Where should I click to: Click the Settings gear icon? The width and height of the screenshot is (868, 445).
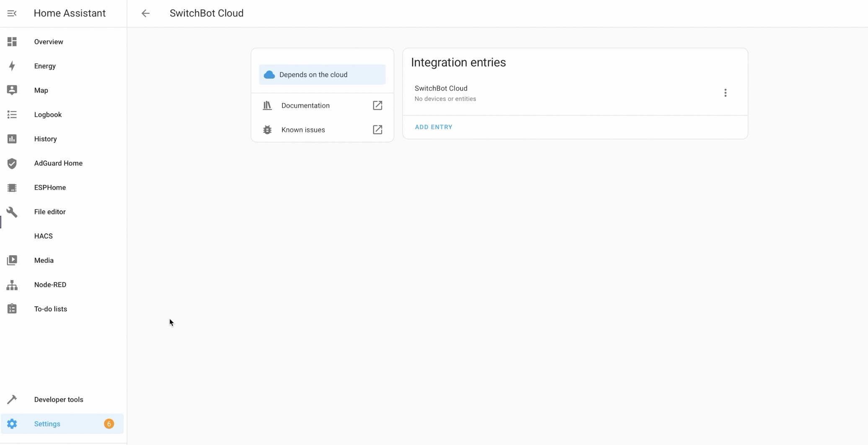click(x=12, y=424)
